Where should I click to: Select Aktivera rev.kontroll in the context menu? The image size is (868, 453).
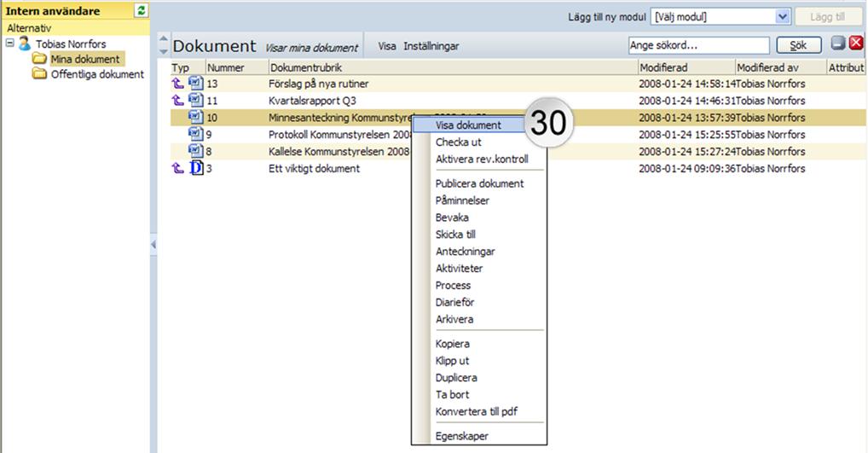482,160
